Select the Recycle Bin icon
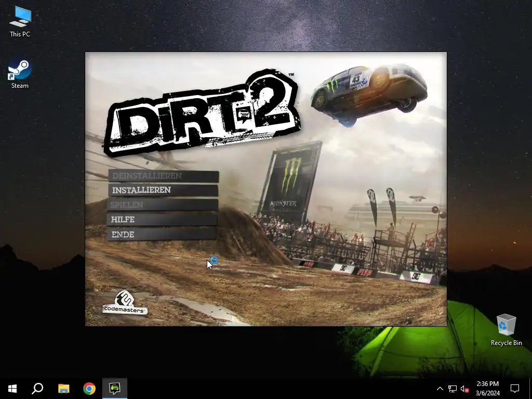 pyautogui.click(x=506, y=330)
